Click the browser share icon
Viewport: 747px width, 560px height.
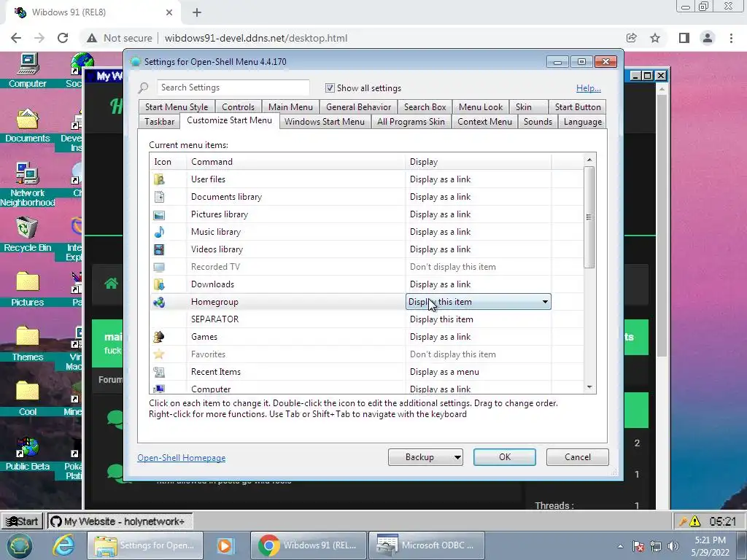632,38
